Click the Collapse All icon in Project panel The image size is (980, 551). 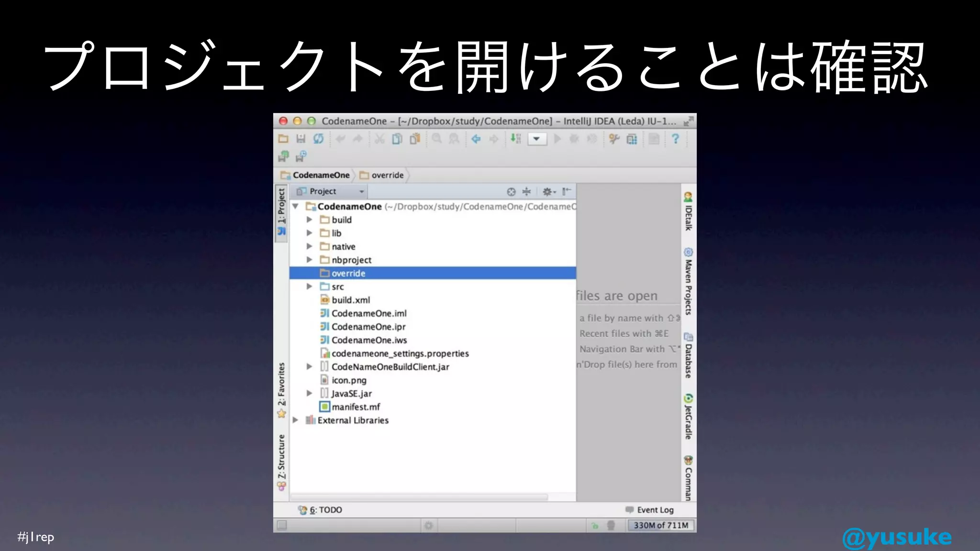[526, 191]
